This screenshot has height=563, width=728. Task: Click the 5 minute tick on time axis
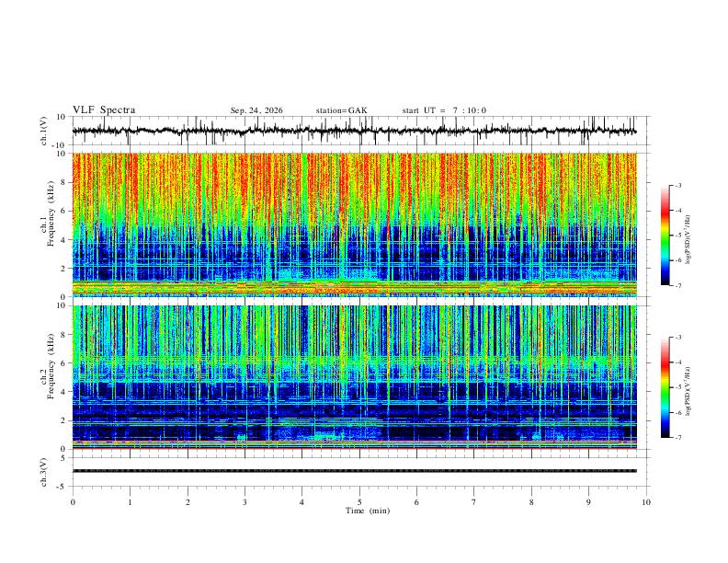pyautogui.click(x=359, y=502)
